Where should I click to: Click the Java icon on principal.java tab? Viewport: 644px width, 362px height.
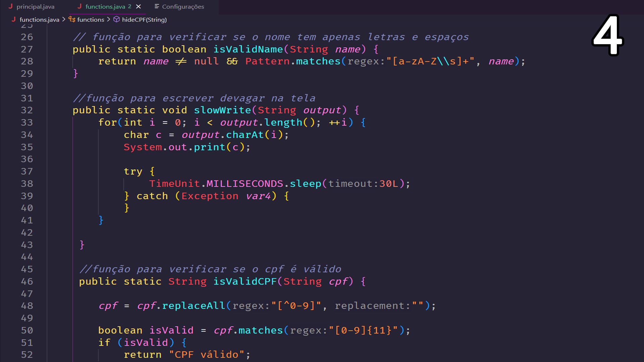coord(11,6)
